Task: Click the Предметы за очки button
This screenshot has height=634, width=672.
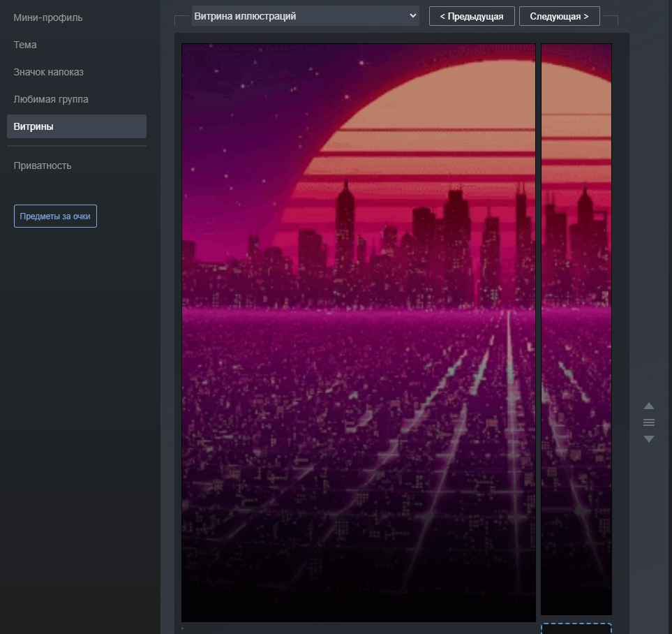Action: (x=55, y=216)
